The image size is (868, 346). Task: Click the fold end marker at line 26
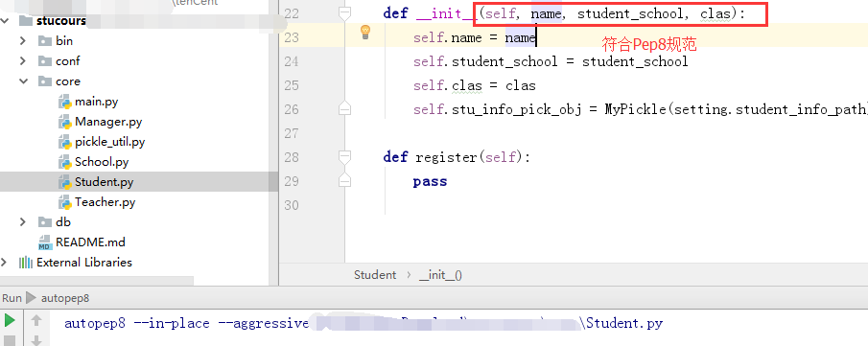(345, 109)
